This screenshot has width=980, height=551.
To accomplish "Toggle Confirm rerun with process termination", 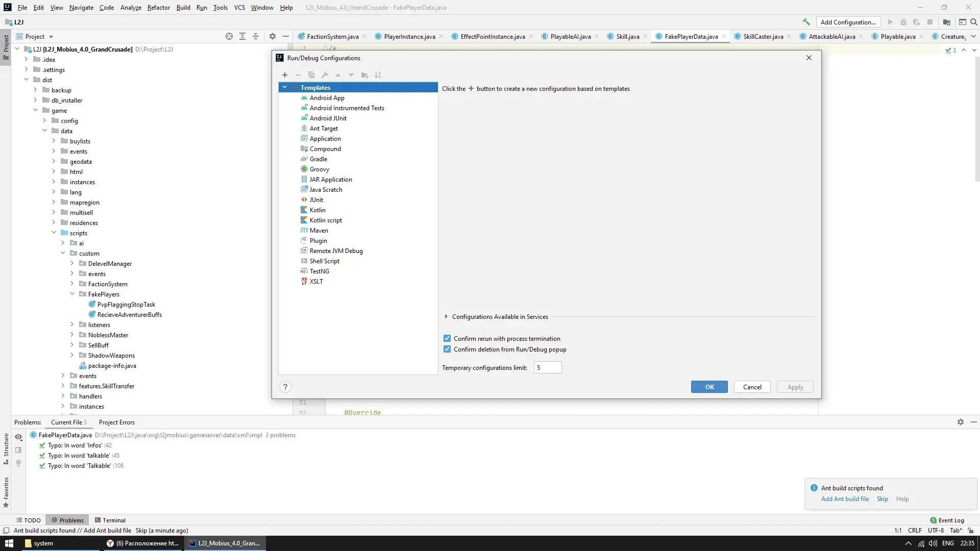I will 447,338.
